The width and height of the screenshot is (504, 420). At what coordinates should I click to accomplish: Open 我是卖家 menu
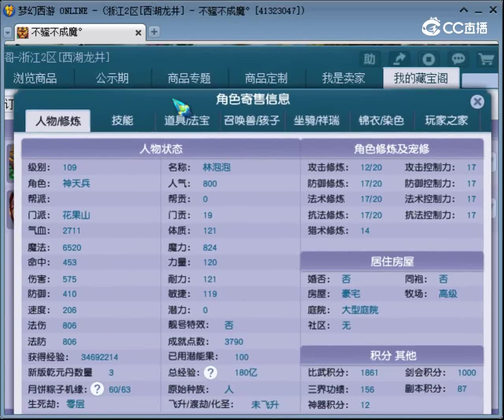(343, 78)
